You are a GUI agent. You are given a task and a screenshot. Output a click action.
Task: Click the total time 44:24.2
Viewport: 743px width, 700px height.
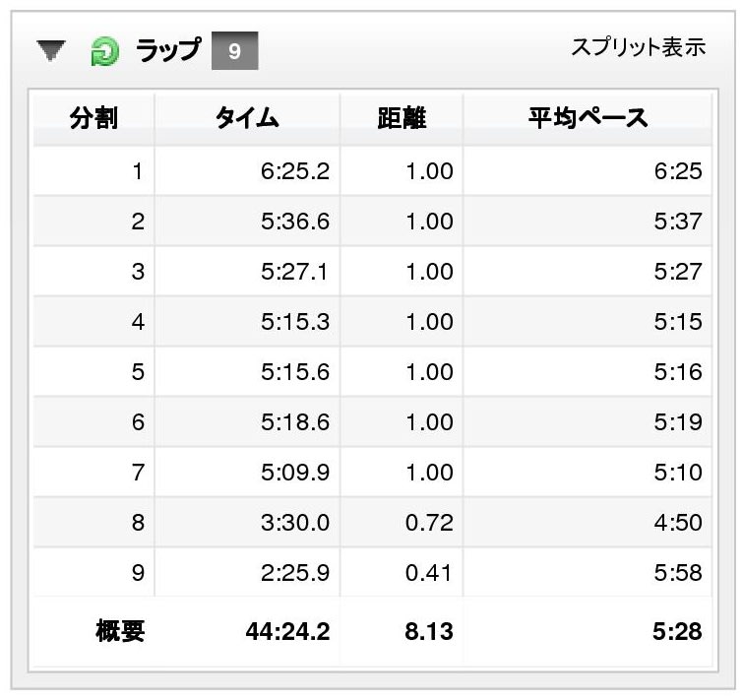click(287, 631)
